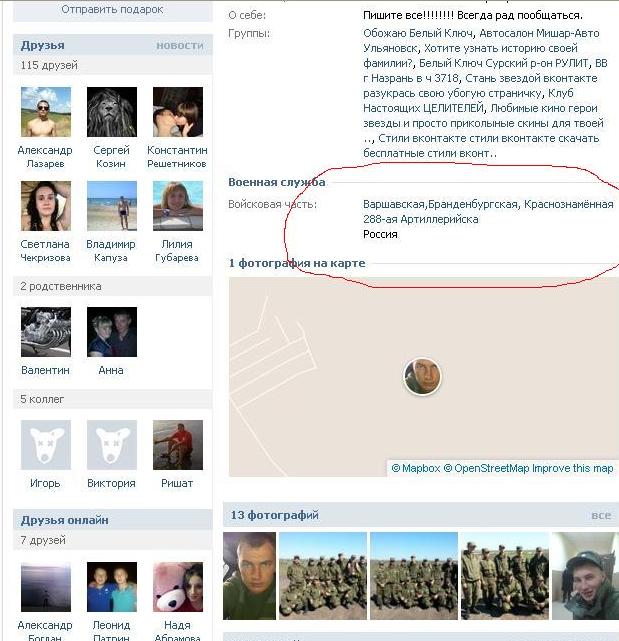
Task: Open the Друзья section header
Action: click(43, 45)
